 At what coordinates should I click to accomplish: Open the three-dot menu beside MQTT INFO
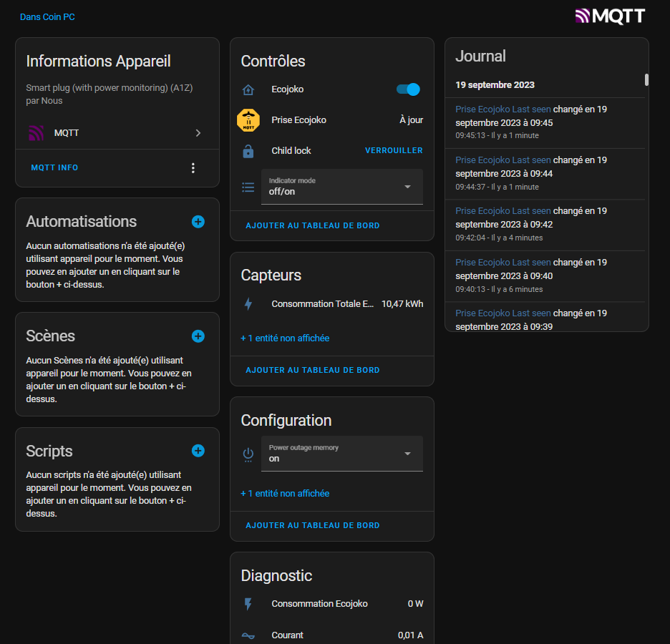(193, 168)
